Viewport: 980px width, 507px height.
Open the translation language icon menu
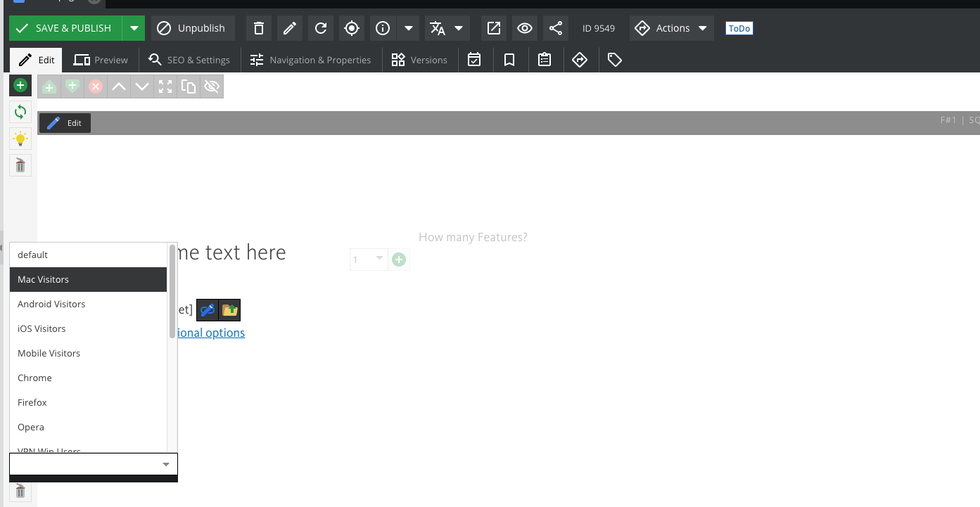click(438, 28)
